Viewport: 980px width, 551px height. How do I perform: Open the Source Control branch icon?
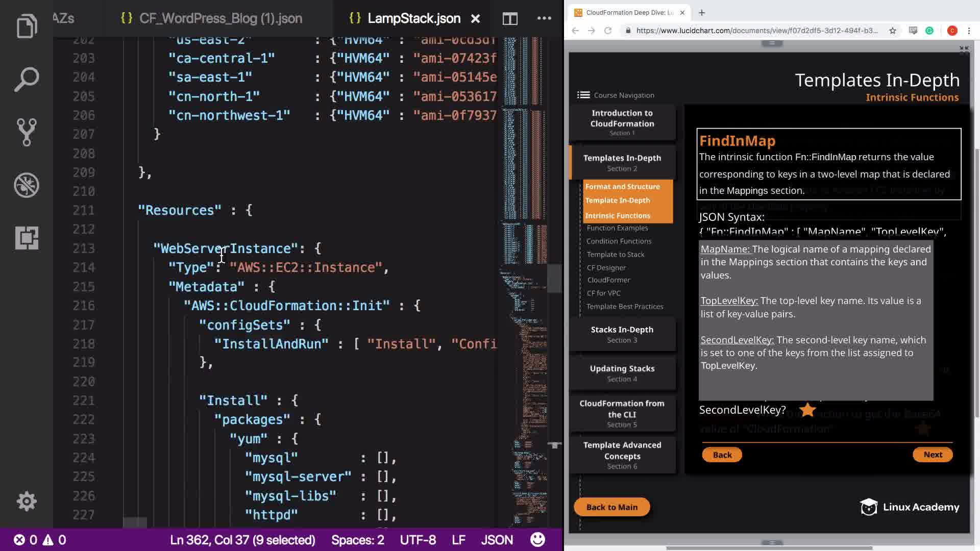pos(27,132)
